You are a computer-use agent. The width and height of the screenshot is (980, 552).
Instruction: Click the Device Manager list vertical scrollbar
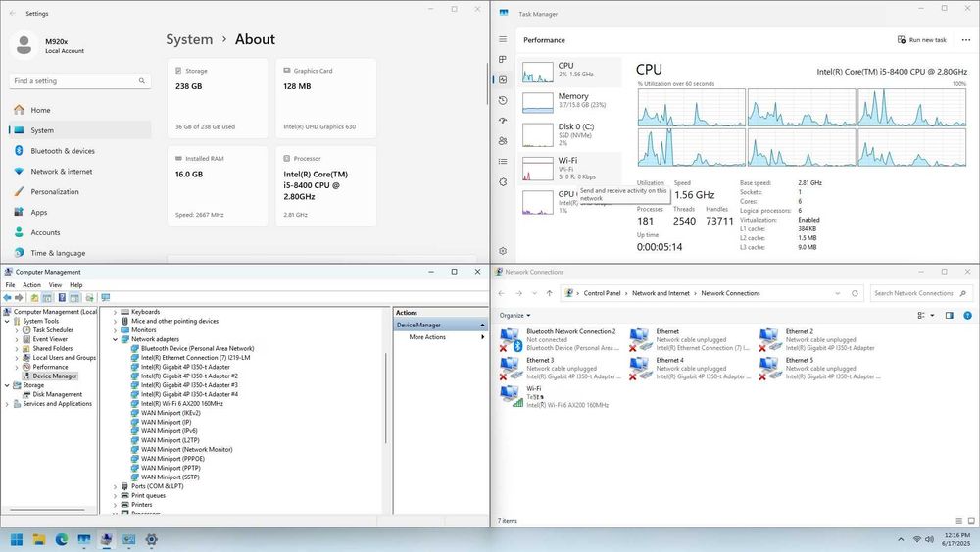coord(385,398)
